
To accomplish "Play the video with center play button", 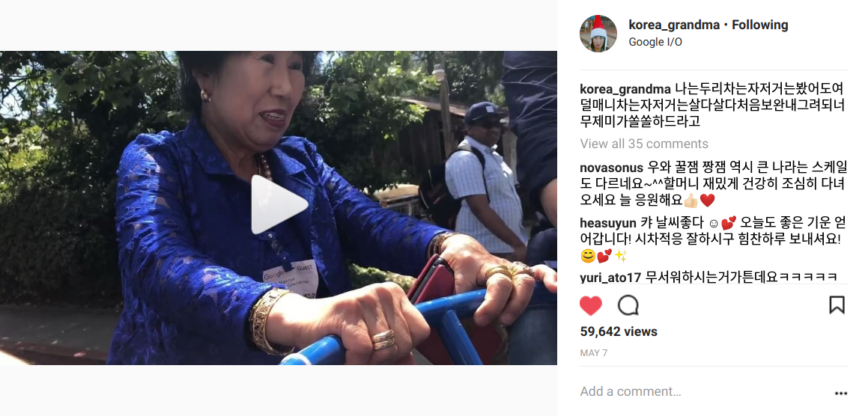I will 279,205.
